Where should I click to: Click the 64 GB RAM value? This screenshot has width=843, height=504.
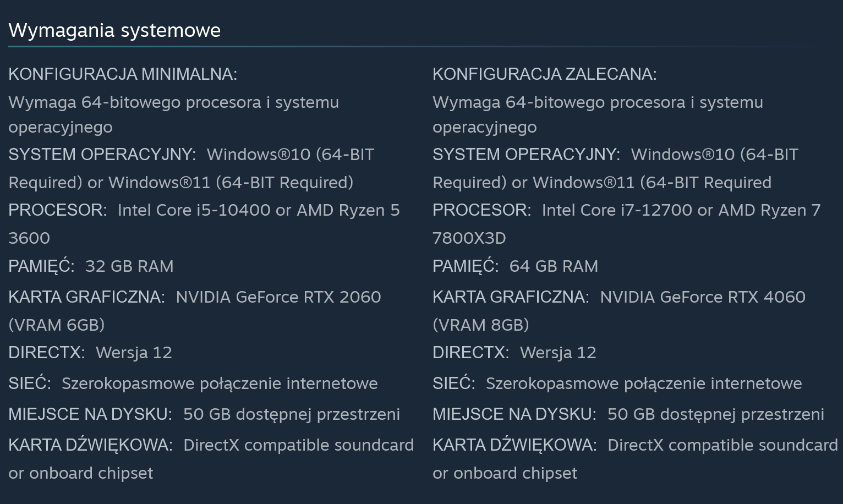(x=554, y=266)
